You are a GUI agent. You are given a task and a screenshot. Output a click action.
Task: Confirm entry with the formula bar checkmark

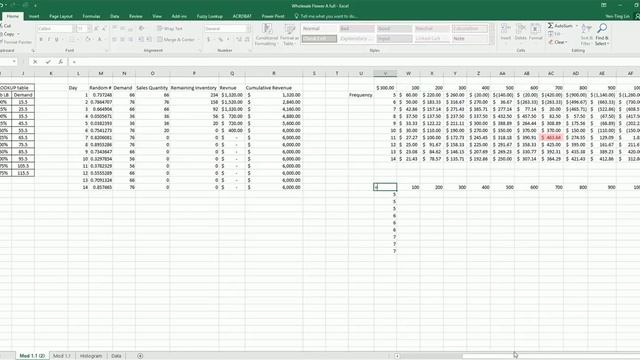tap(48, 62)
